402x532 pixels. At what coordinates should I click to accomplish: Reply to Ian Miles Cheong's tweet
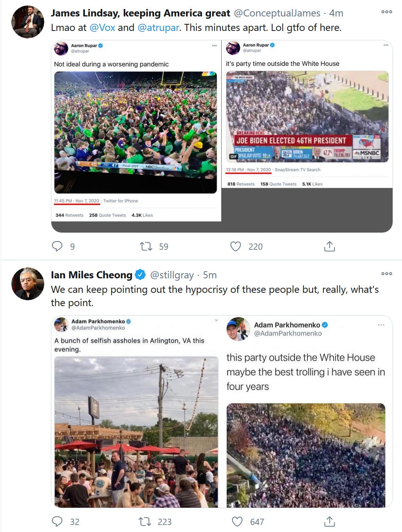tap(58, 521)
